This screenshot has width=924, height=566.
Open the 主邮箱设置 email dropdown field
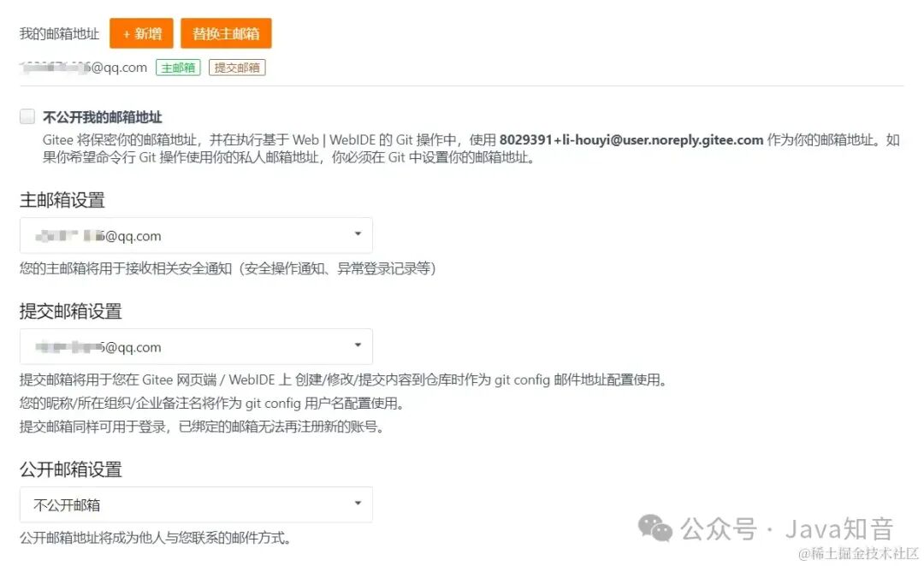point(196,236)
